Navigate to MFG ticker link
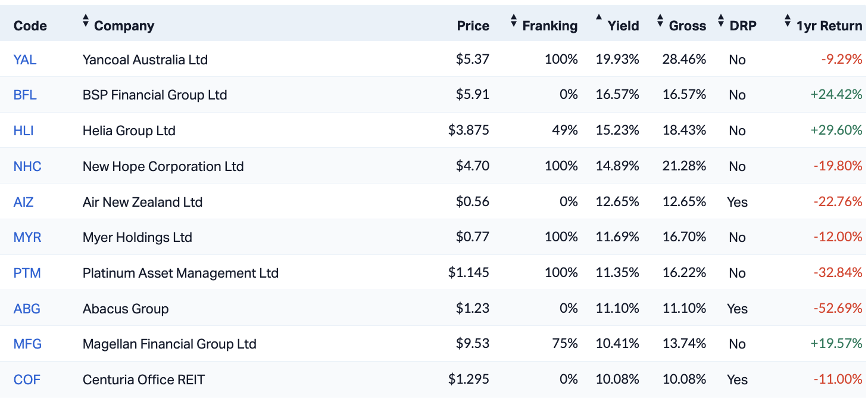This screenshot has width=868, height=398. (27, 344)
